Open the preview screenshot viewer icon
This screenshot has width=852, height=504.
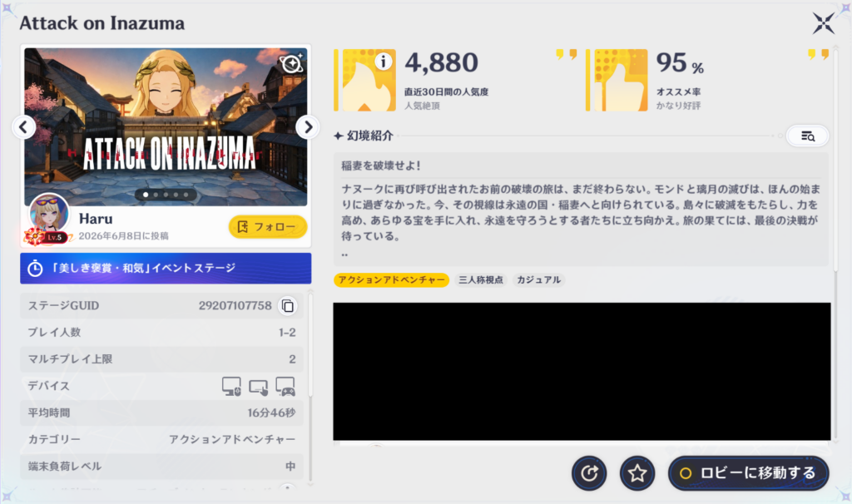tap(291, 63)
